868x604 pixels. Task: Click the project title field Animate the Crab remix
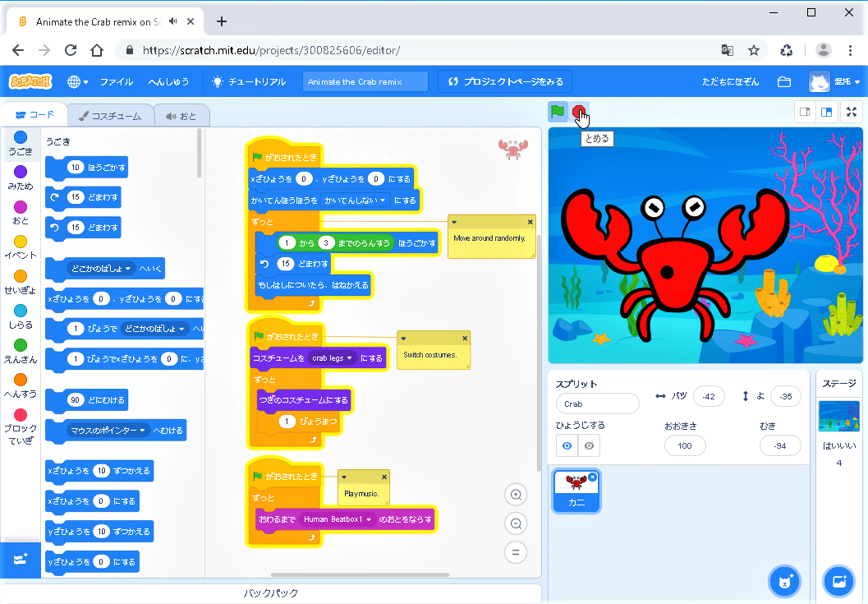(x=365, y=81)
